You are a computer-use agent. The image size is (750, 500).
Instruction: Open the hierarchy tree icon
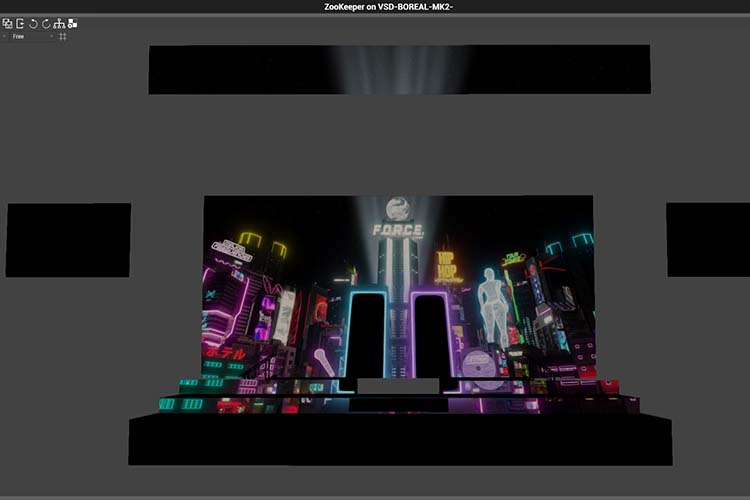[59, 23]
